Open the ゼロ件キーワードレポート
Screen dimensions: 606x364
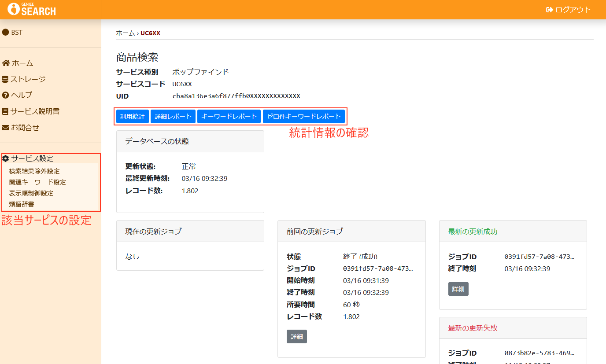pyautogui.click(x=304, y=117)
